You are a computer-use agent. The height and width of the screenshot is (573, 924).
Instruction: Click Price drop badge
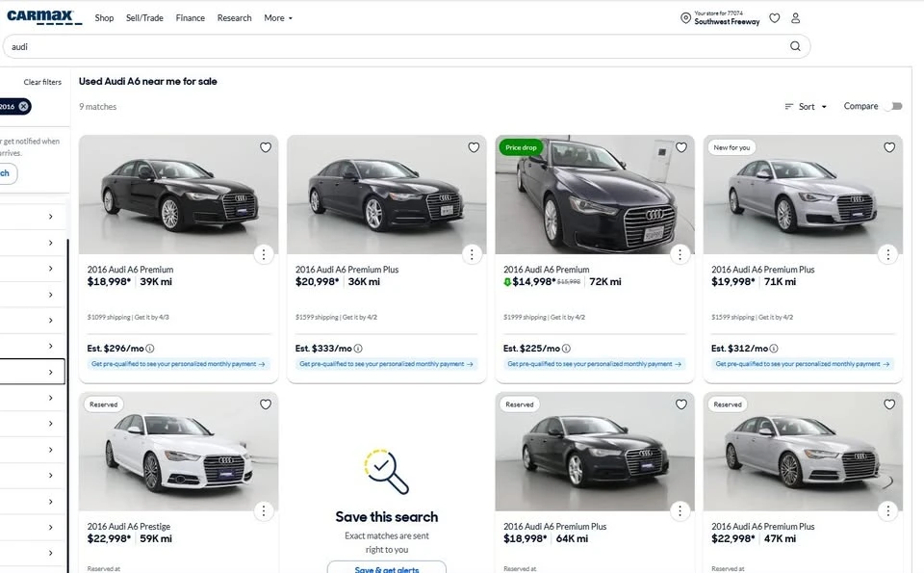click(x=521, y=147)
